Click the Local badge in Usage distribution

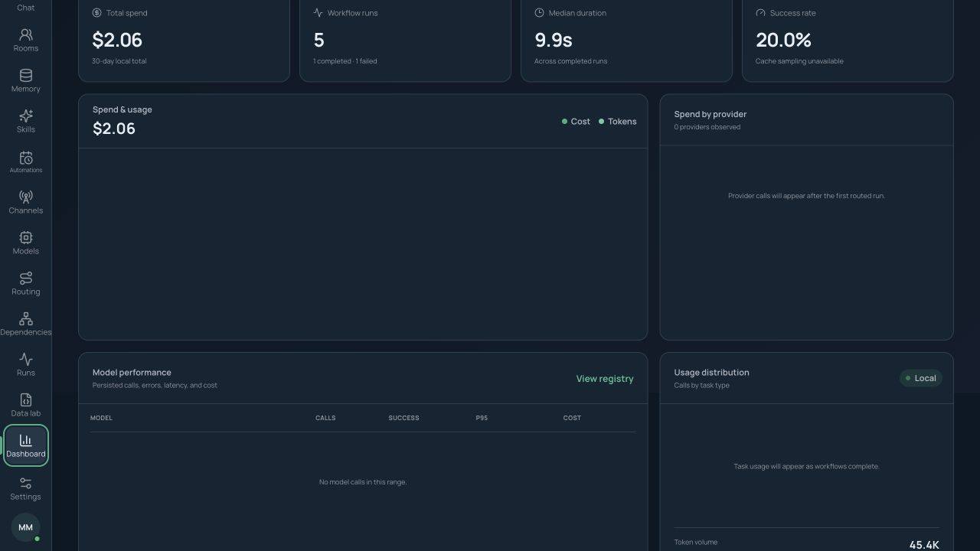click(920, 378)
